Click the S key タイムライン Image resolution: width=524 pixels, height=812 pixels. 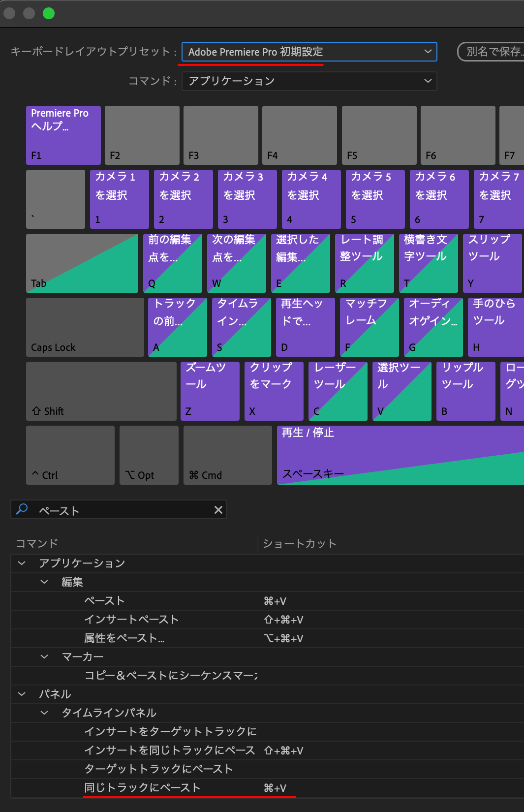tap(242, 327)
